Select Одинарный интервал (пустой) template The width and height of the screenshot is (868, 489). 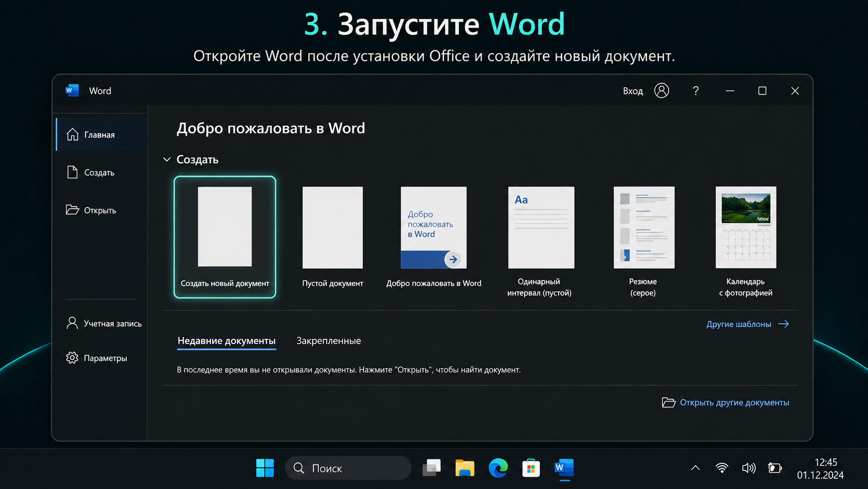(x=540, y=242)
